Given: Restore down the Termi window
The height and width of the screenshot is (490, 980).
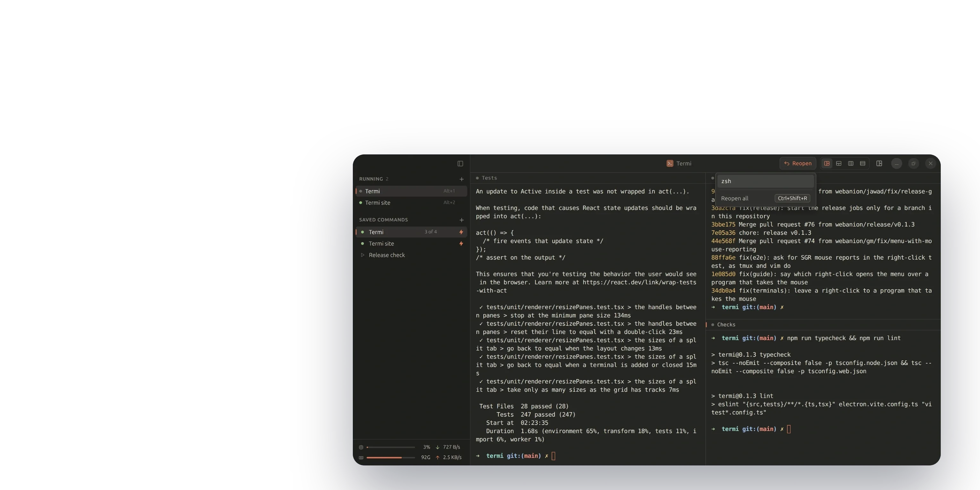Looking at the screenshot, I should (913, 164).
